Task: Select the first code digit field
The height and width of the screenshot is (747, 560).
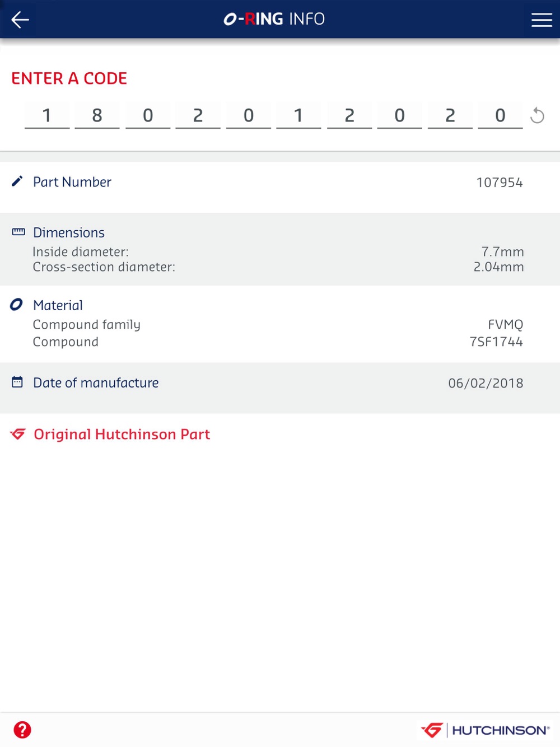Action: [47, 115]
